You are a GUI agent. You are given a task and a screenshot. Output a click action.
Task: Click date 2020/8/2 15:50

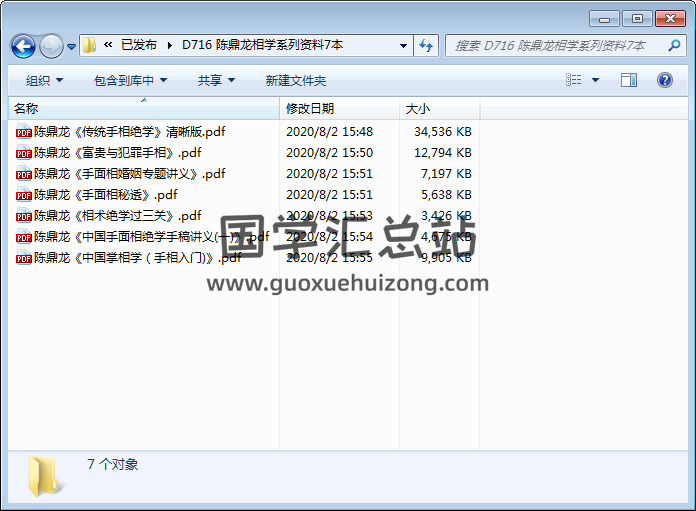329,153
